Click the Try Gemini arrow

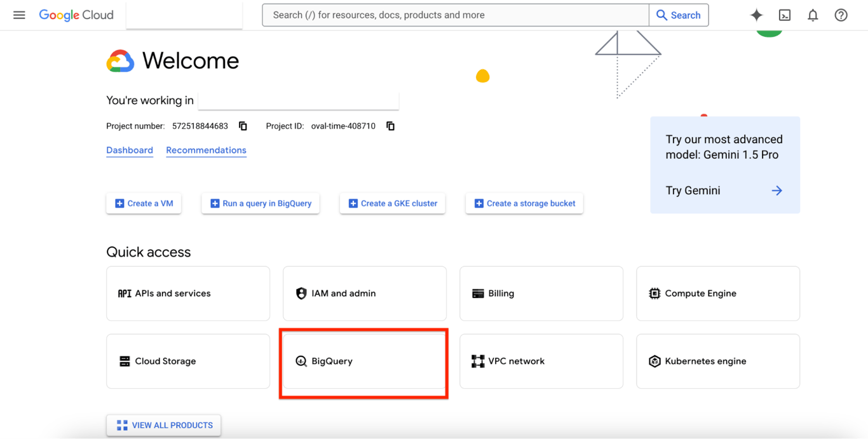pos(776,191)
